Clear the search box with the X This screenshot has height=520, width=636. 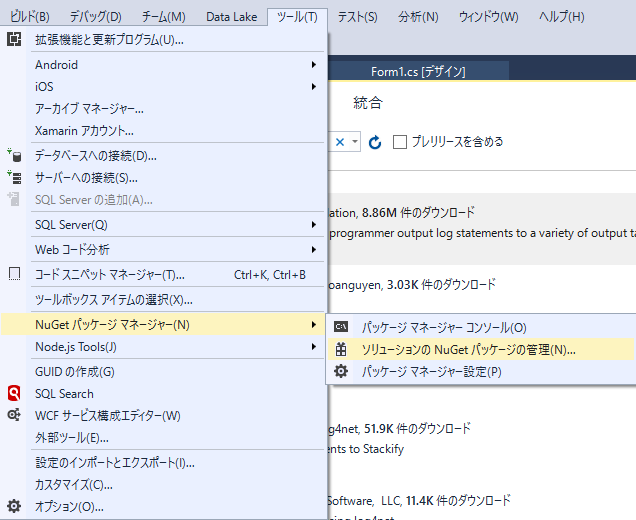[340, 142]
